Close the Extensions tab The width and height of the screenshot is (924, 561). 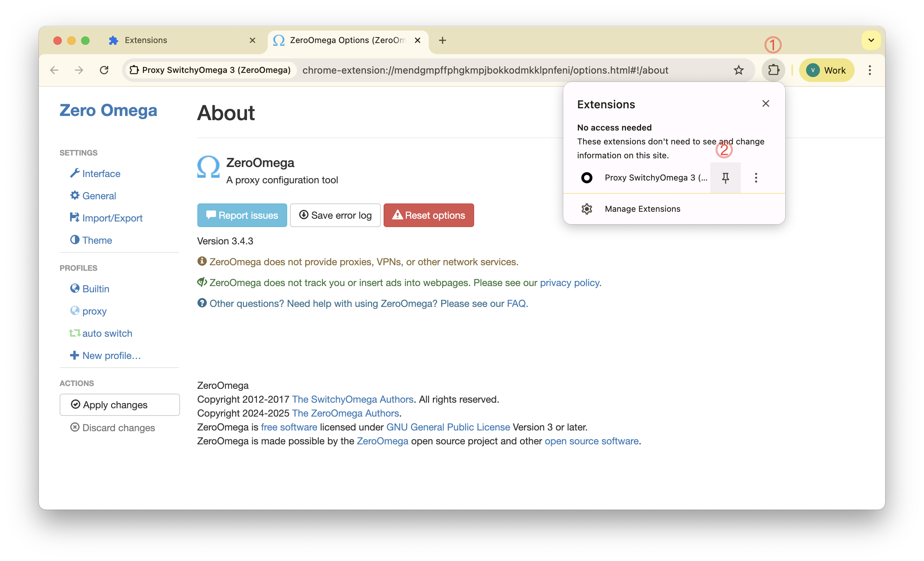tap(253, 41)
